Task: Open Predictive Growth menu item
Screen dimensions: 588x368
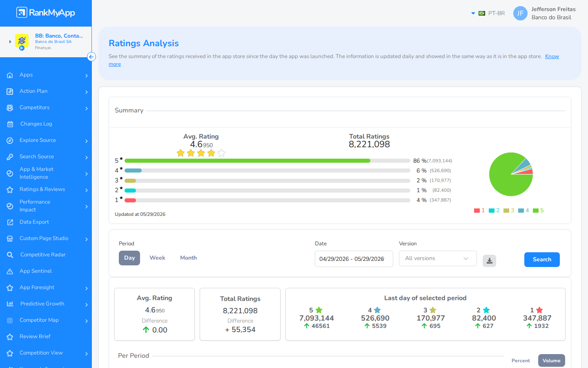Action: (x=42, y=304)
